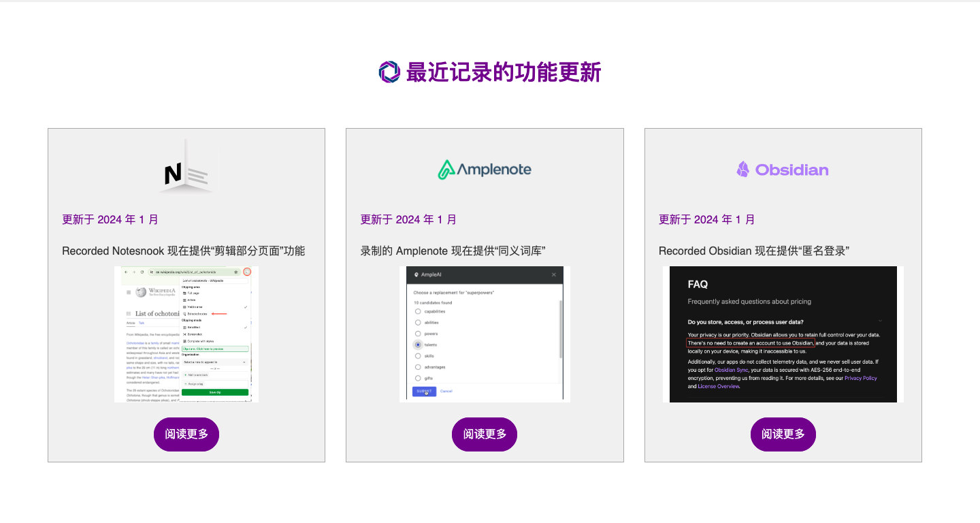Viewport: 980px width, 523px height.
Task: Open the "Select a note to append to" dropdown
Action: [215, 362]
